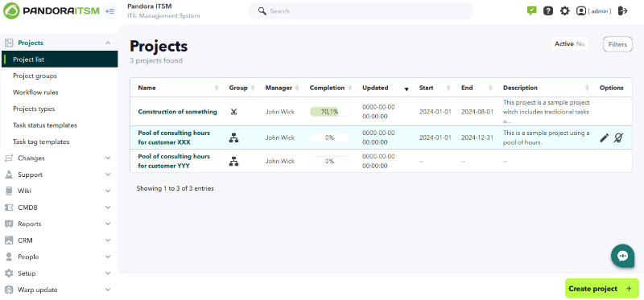Click the CRM sidebar icon
This screenshot has height=300, width=644.
coord(9,240)
